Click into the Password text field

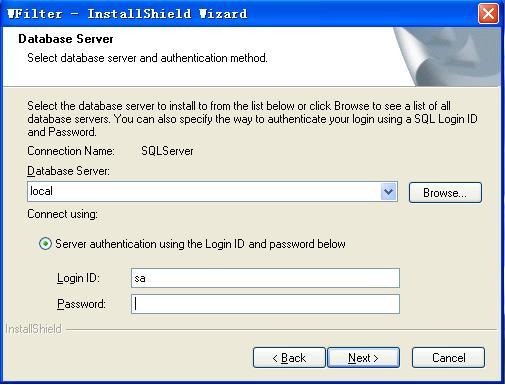point(265,304)
